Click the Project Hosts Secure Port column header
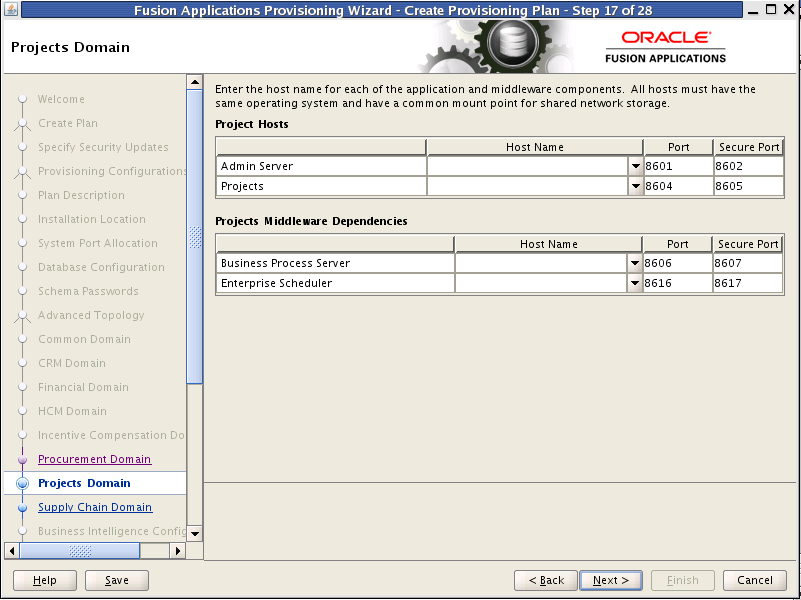The width and height of the screenshot is (801, 600). (749, 147)
